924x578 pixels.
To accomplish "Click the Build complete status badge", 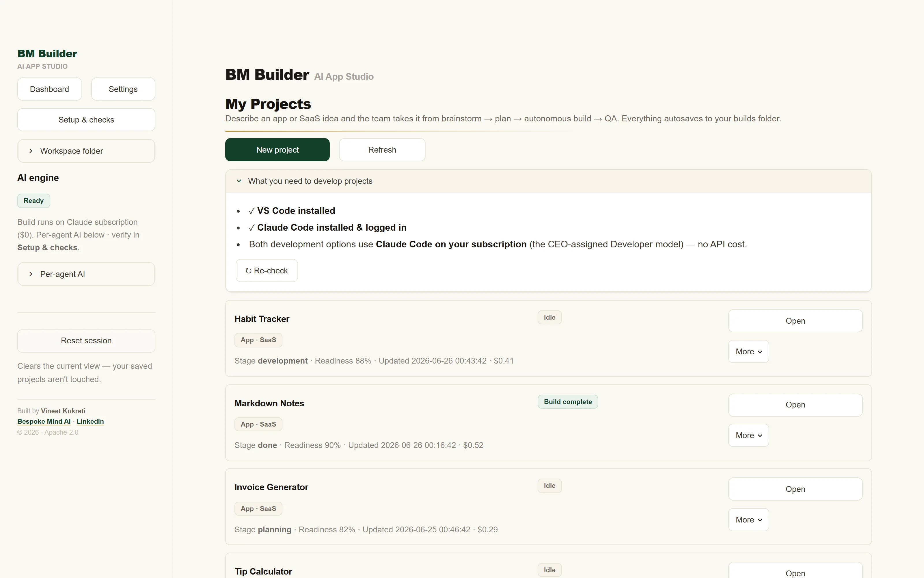I will tap(568, 402).
